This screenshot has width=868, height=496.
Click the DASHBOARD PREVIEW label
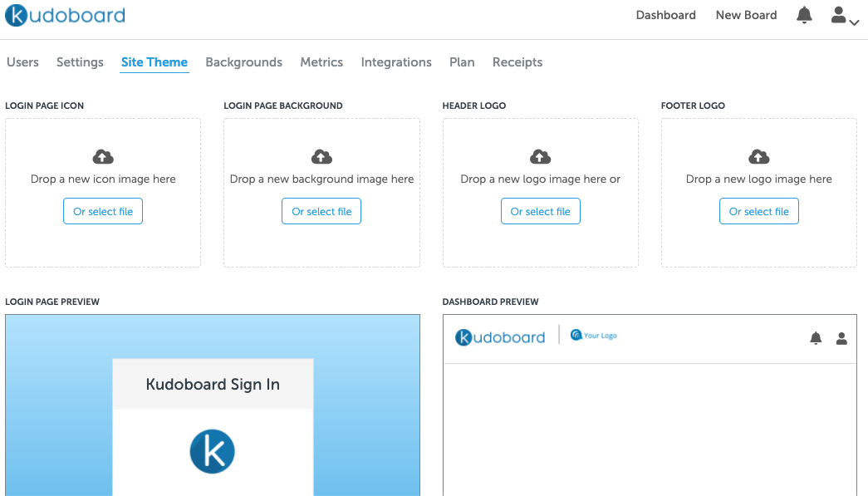tap(490, 302)
